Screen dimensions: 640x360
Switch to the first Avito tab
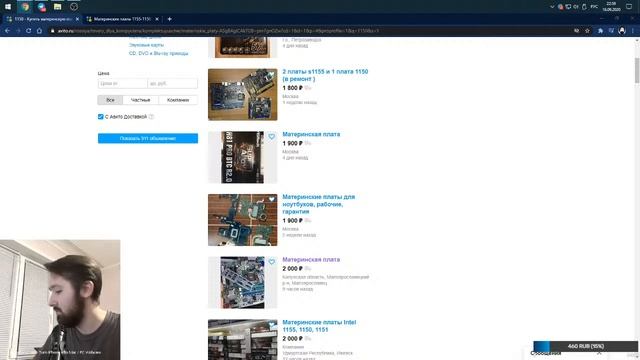click(42, 19)
